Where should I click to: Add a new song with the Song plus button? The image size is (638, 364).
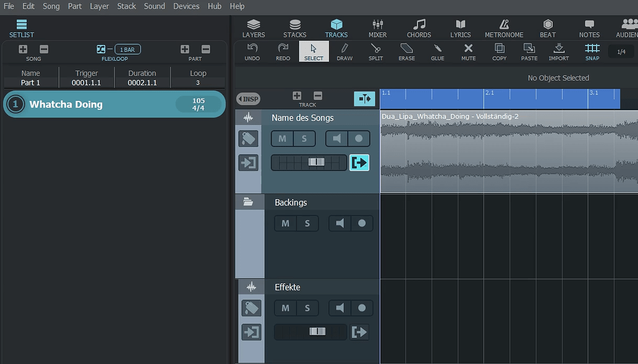click(22, 49)
